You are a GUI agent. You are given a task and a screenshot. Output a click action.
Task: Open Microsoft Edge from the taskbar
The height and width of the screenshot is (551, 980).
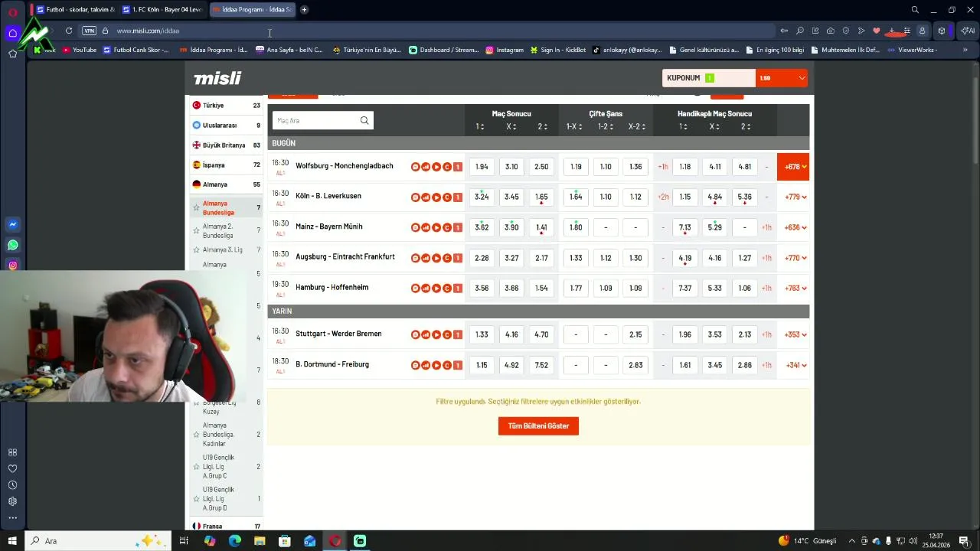pos(235,541)
